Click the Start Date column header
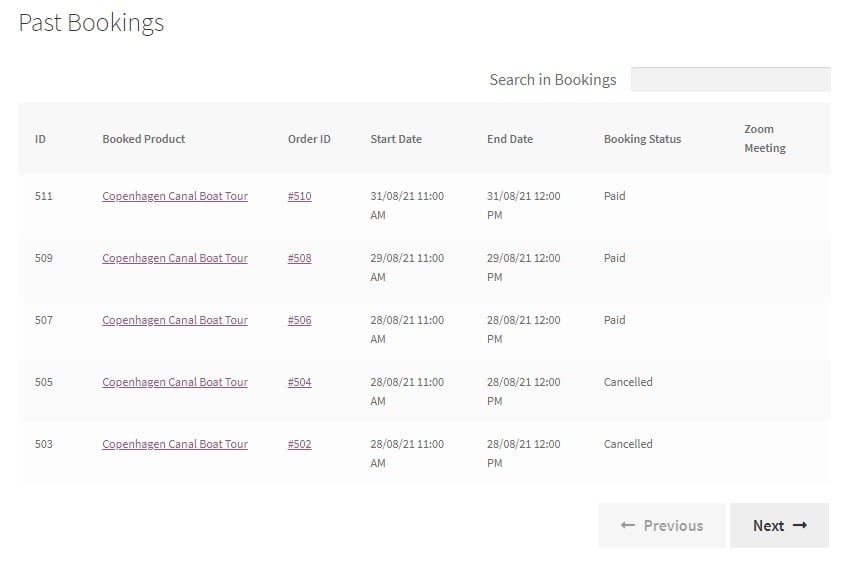 point(396,139)
